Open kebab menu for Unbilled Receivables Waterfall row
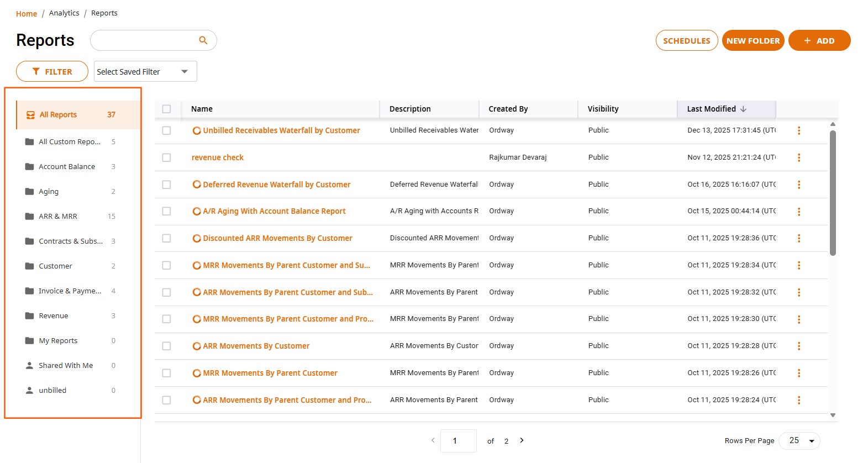 coord(799,130)
